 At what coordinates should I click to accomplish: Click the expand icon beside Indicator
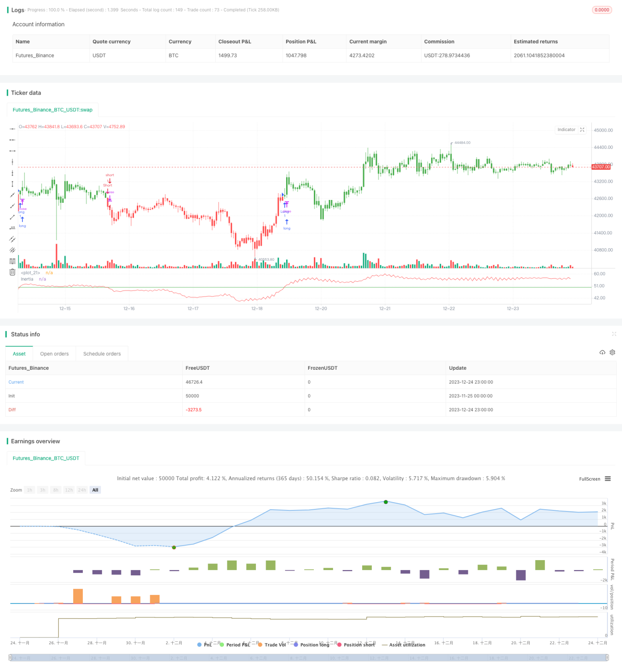pos(582,130)
